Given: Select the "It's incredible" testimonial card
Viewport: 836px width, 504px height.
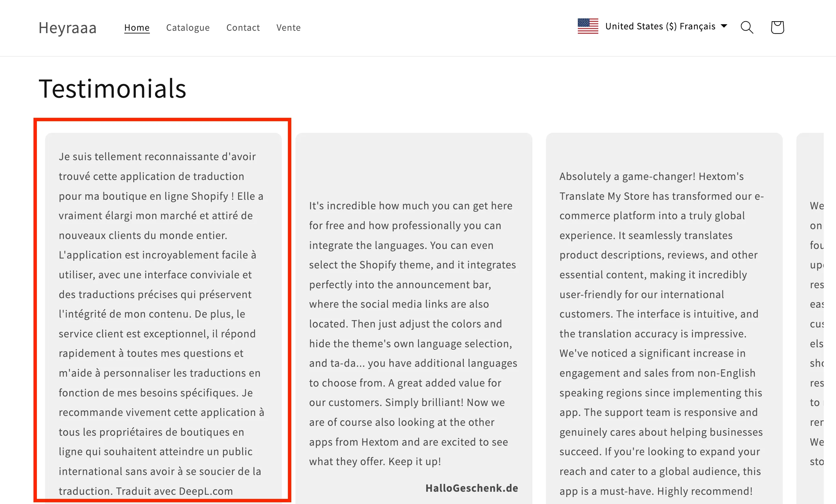Looking at the screenshot, I should [414, 318].
